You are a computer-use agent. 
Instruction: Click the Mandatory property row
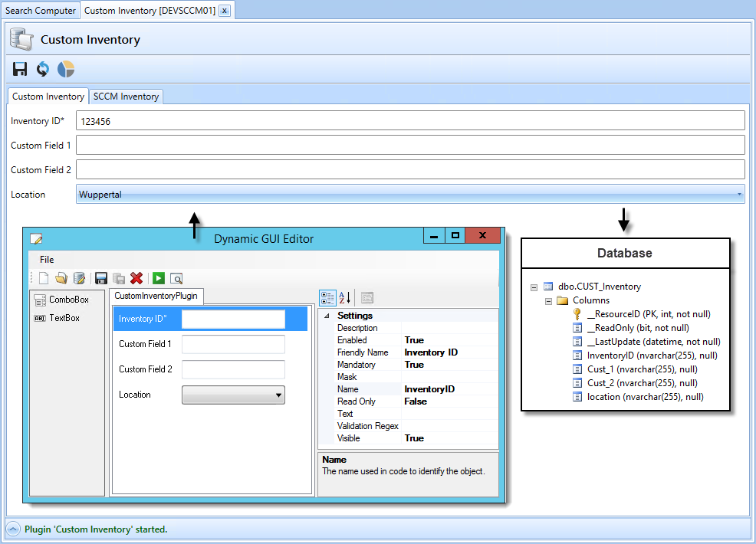[x=416, y=365]
